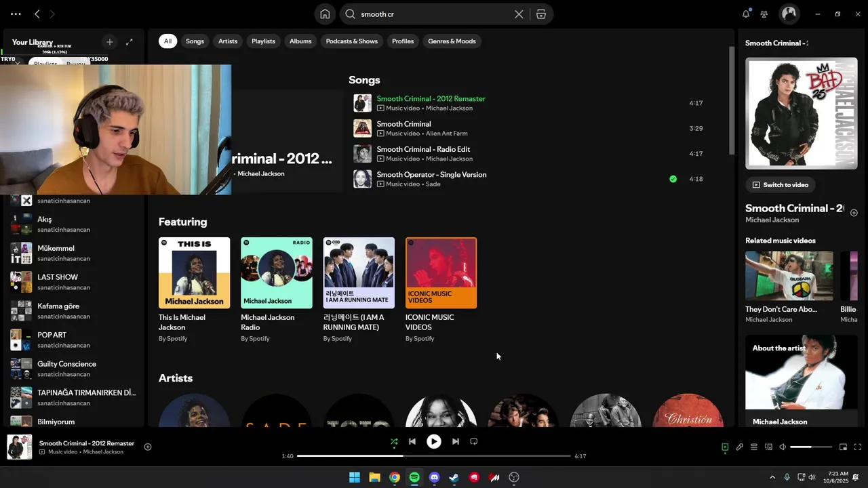Open the POP ART playlist
The height and width of the screenshot is (488, 868).
(x=75, y=340)
